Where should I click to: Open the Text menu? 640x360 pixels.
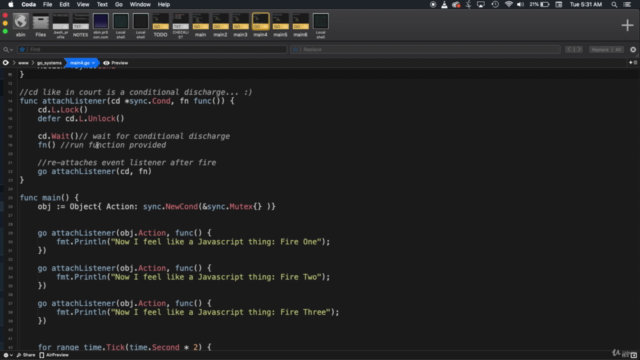(102, 4)
